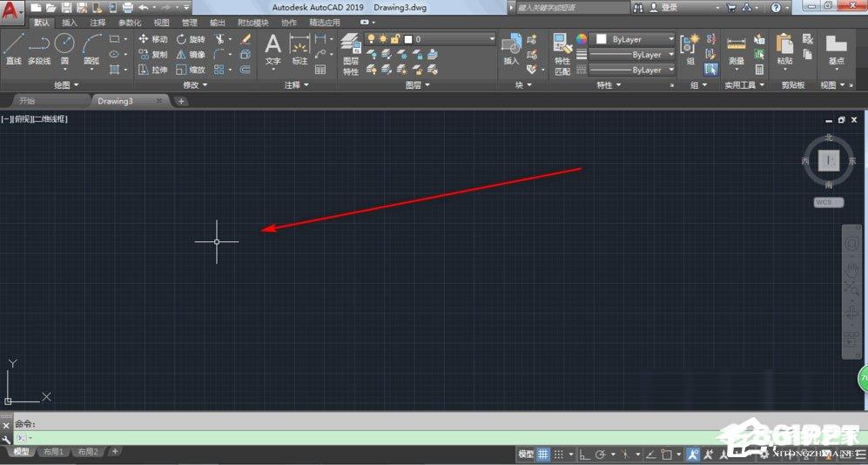Screen dimensions: 868x465
Task: Switch to Layout1 (布局1) tab
Action: pos(54,452)
